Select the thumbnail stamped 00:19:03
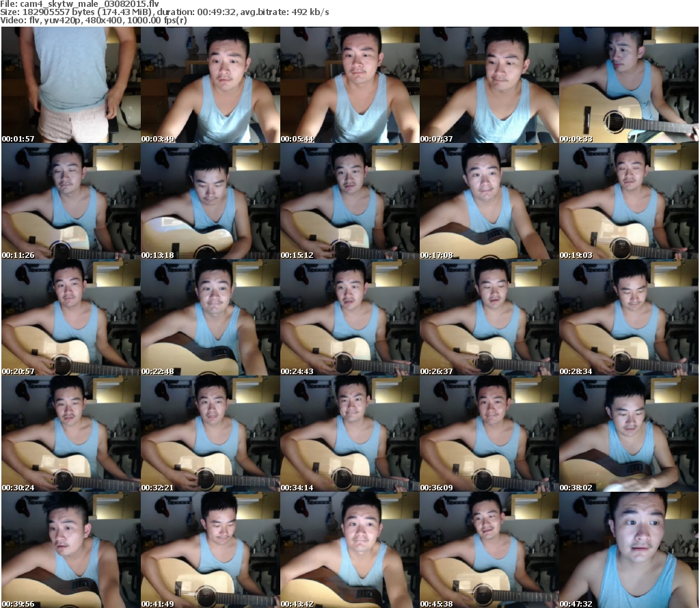 point(629,201)
